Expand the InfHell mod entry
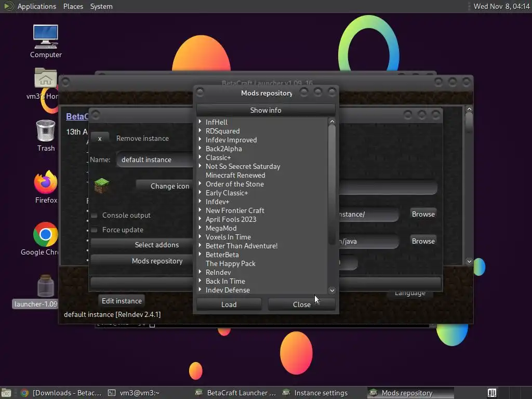This screenshot has height=399, width=532. [x=200, y=122]
